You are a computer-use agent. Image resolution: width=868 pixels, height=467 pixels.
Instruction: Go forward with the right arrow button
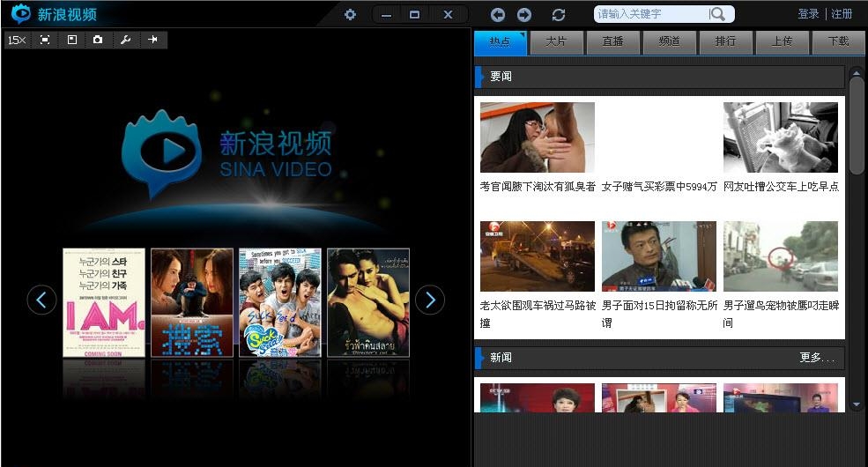(x=523, y=15)
